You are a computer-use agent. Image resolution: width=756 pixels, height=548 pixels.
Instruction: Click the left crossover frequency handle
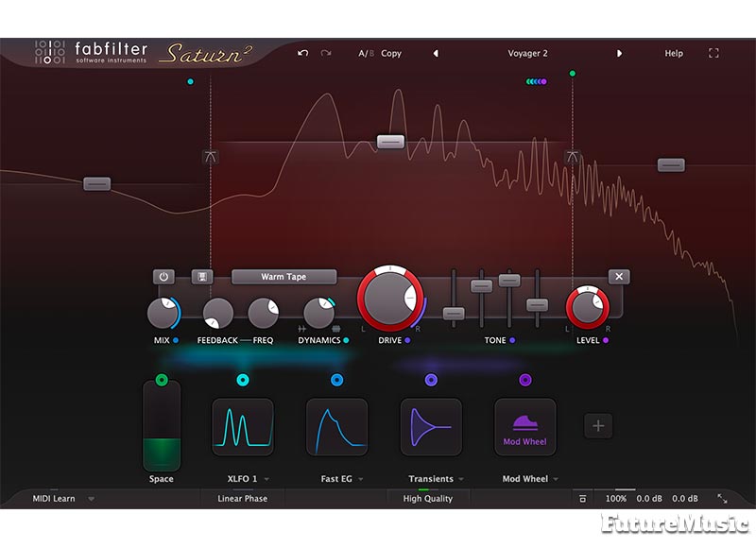click(x=211, y=157)
